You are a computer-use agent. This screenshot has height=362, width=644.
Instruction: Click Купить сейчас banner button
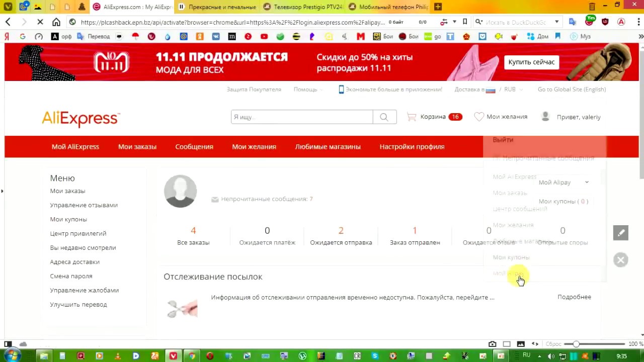pyautogui.click(x=531, y=62)
